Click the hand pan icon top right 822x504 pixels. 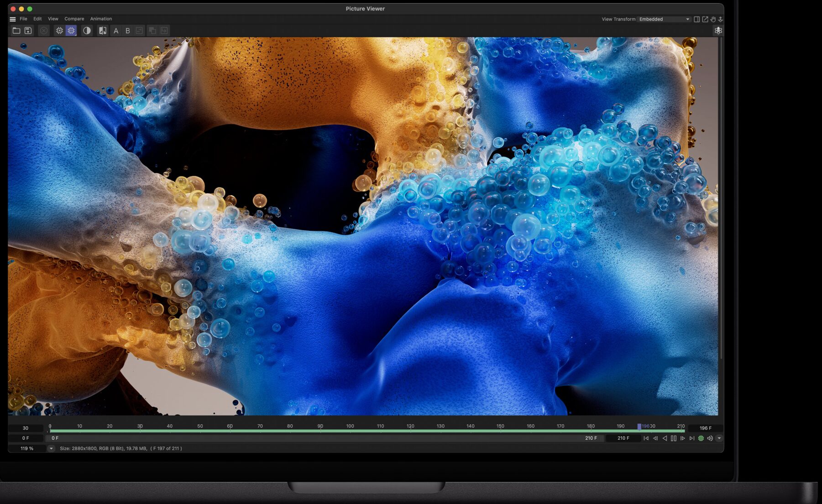(713, 19)
